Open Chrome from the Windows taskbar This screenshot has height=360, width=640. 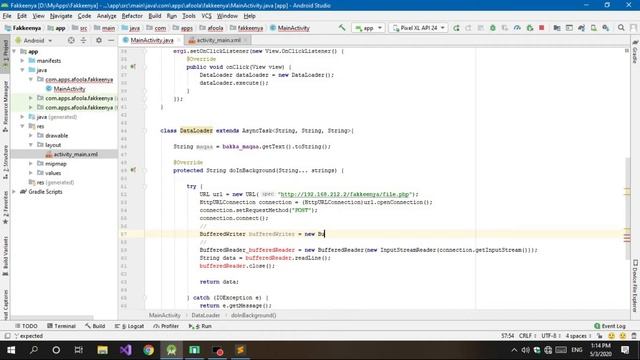(x=149, y=350)
